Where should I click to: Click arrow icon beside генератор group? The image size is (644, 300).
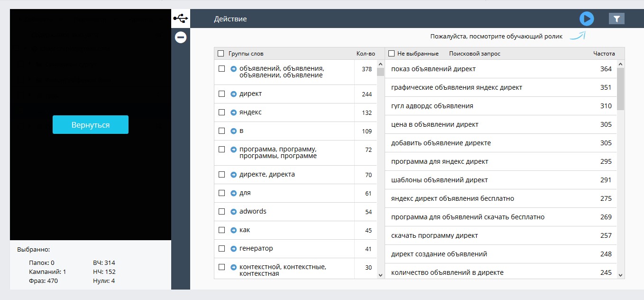(233, 249)
